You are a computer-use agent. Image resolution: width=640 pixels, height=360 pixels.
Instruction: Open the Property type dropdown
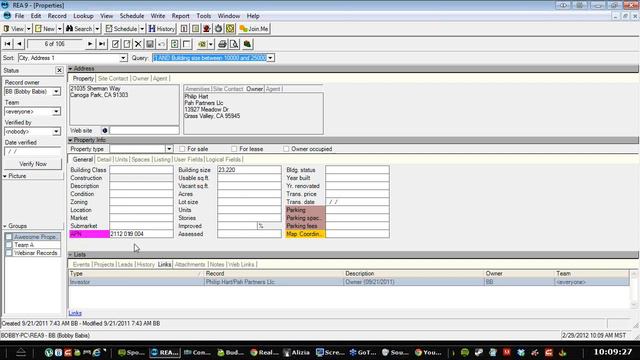coord(169,149)
